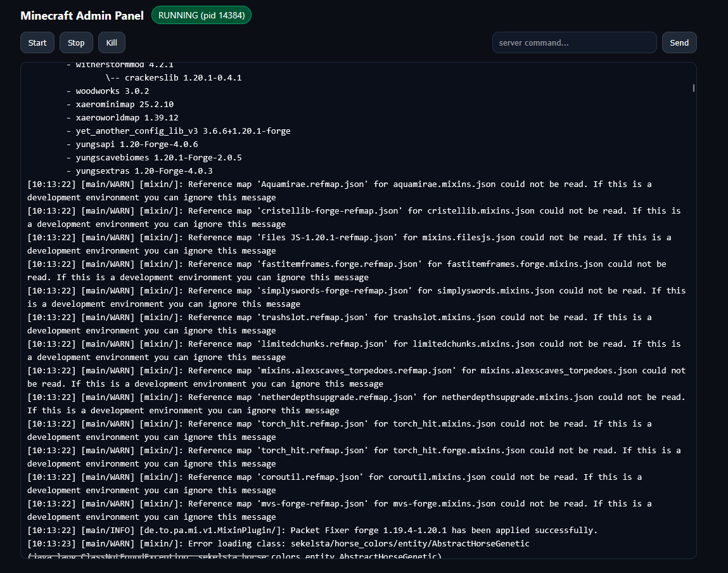This screenshot has width=728, height=573.
Task: Click the Start server button
Action: point(37,42)
